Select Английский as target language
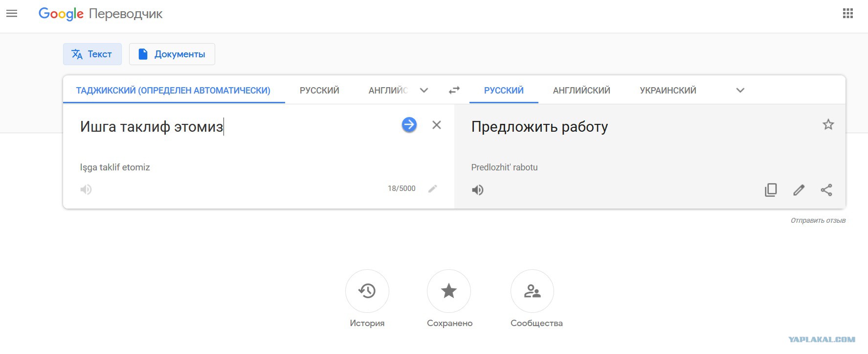868x354 pixels. pos(581,90)
